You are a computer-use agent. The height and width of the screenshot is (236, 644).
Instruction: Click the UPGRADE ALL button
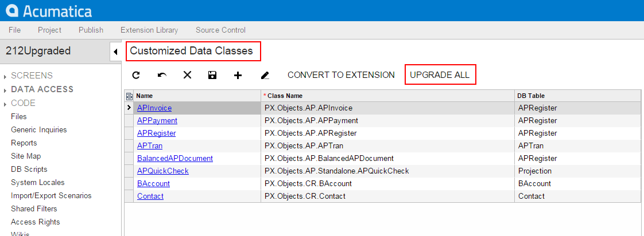click(440, 75)
